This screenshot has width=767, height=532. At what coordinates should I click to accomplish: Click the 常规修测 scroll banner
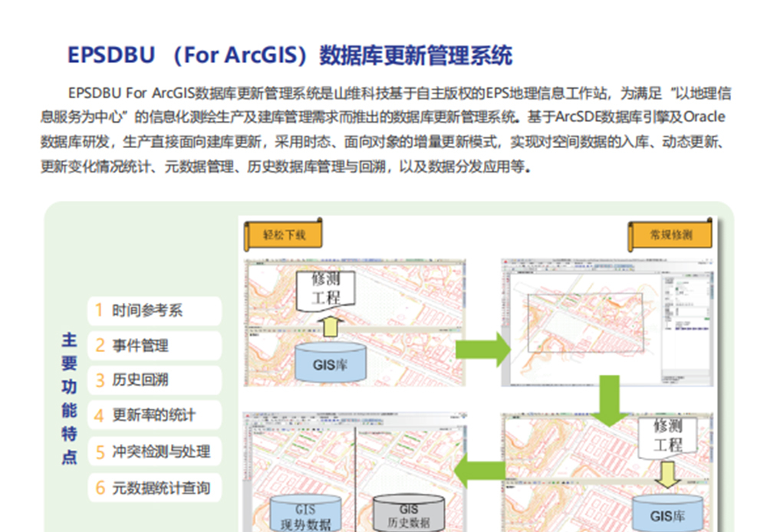pyautogui.click(x=670, y=235)
